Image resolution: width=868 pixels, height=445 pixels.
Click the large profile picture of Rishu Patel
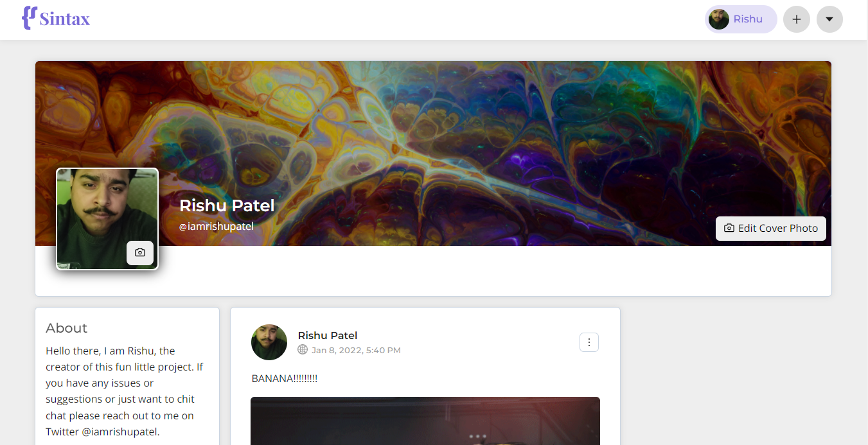(x=107, y=218)
